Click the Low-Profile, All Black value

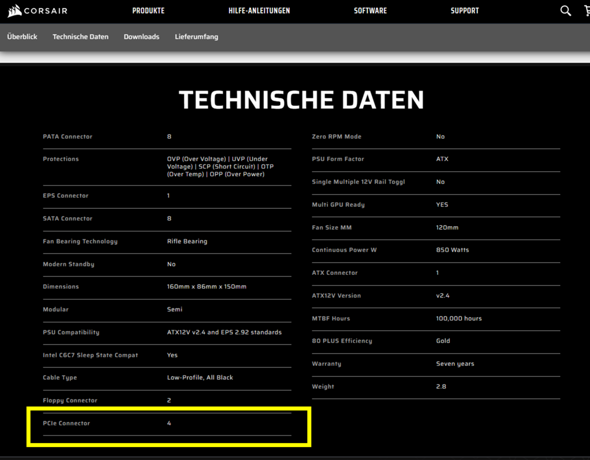coord(200,378)
